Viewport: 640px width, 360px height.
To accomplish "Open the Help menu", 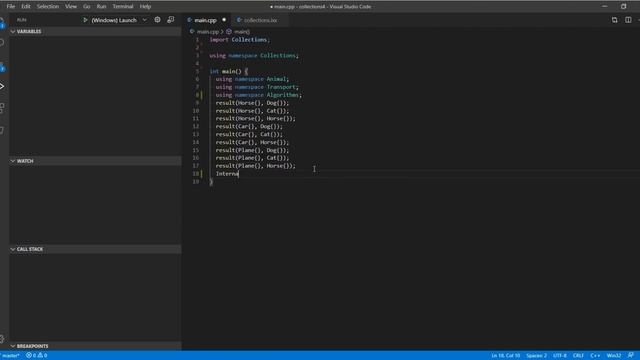I will click(x=145, y=7).
